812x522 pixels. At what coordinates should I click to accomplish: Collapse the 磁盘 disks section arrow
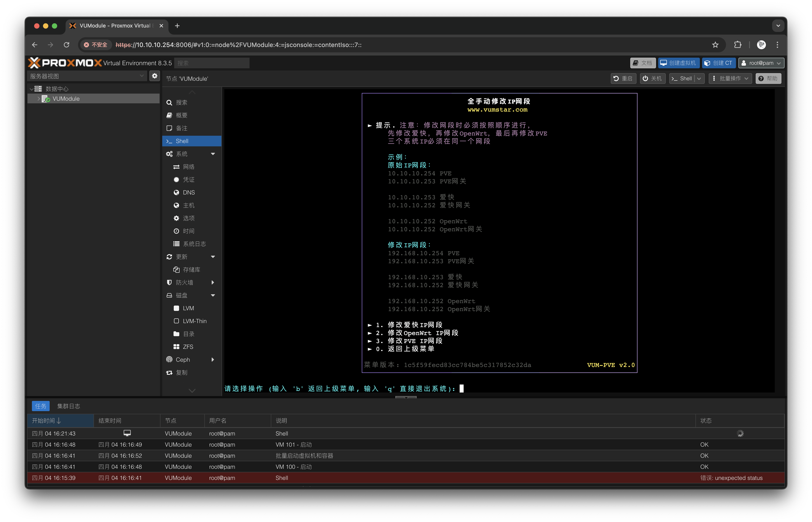click(x=213, y=295)
